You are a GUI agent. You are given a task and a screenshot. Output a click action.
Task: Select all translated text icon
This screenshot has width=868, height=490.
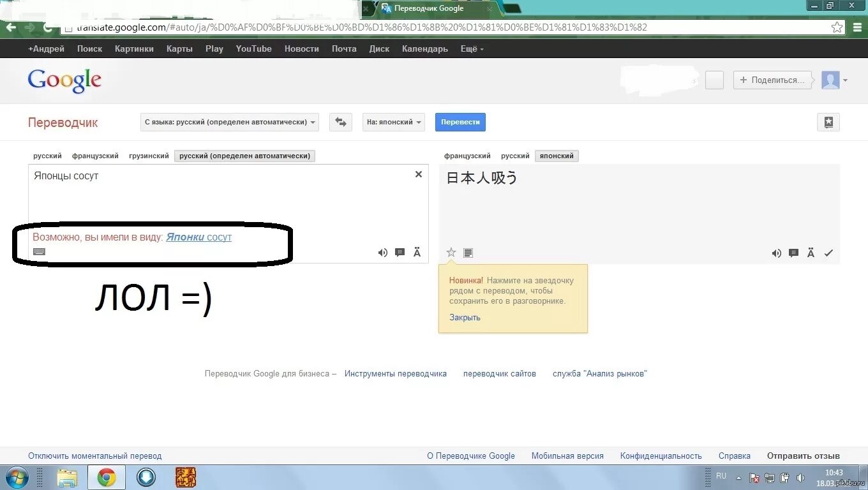(468, 253)
